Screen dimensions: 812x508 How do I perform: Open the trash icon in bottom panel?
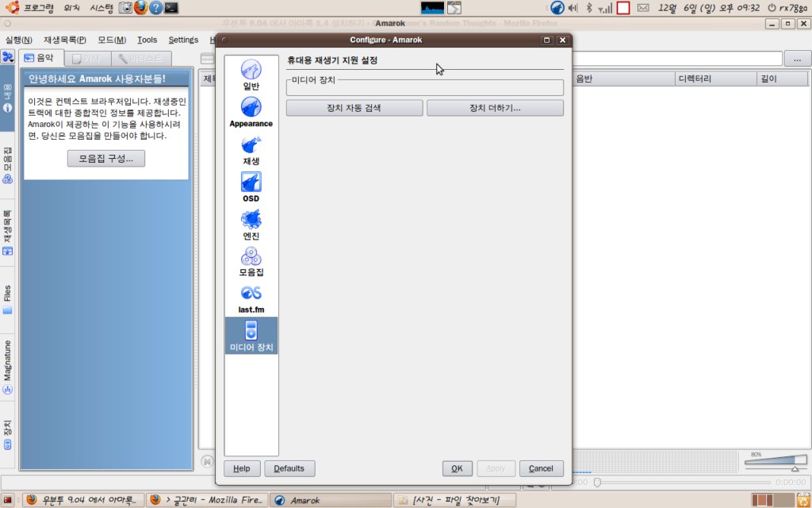pyautogui.click(x=804, y=500)
